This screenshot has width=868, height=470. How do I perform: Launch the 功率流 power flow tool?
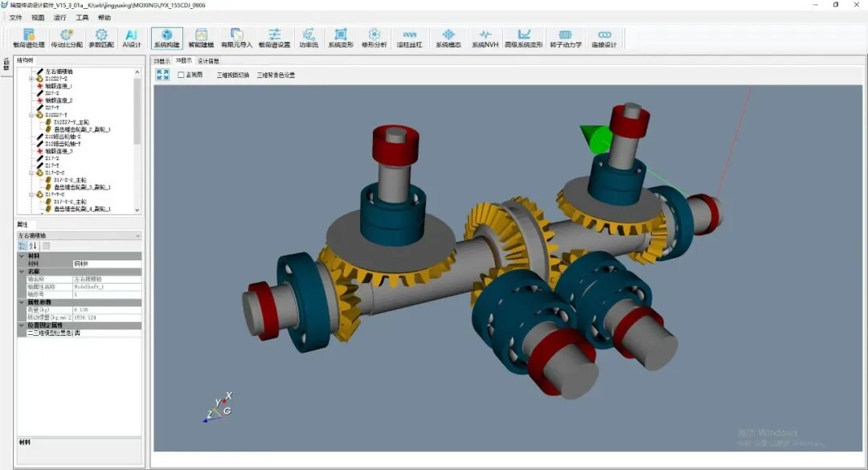tap(309, 38)
